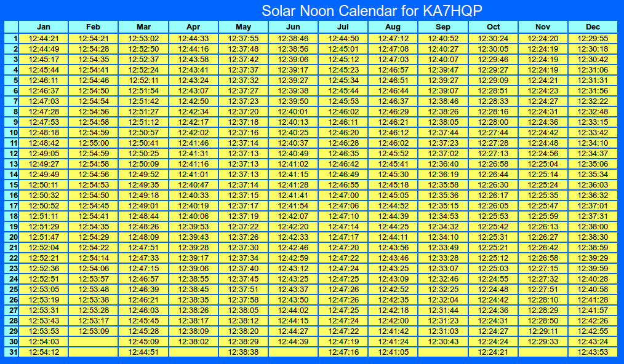Click January 31 cell 12:54:12

click(43, 352)
